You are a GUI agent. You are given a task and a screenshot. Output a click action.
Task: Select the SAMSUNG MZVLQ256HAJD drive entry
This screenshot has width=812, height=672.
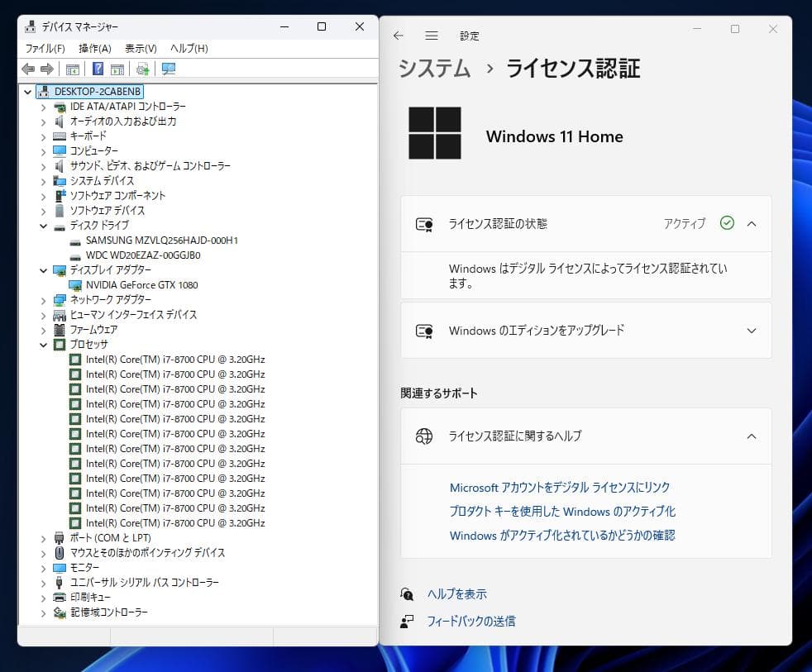point(162,241)
